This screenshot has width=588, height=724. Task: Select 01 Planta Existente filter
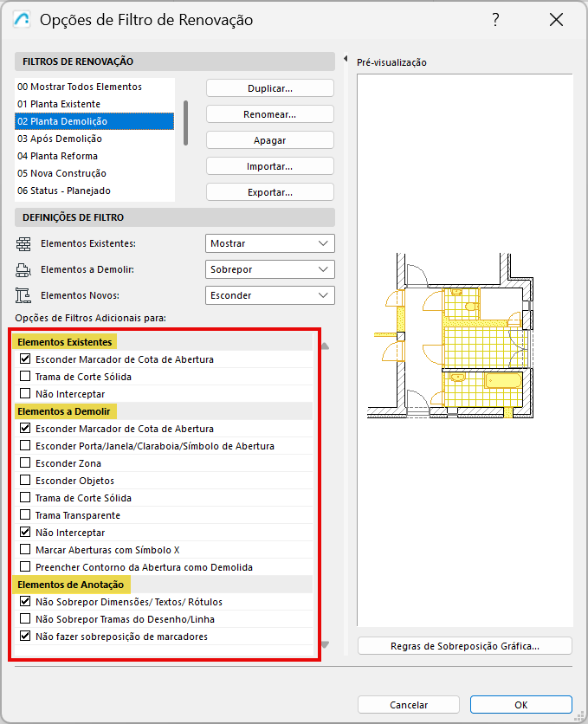[x=94, y=104]
